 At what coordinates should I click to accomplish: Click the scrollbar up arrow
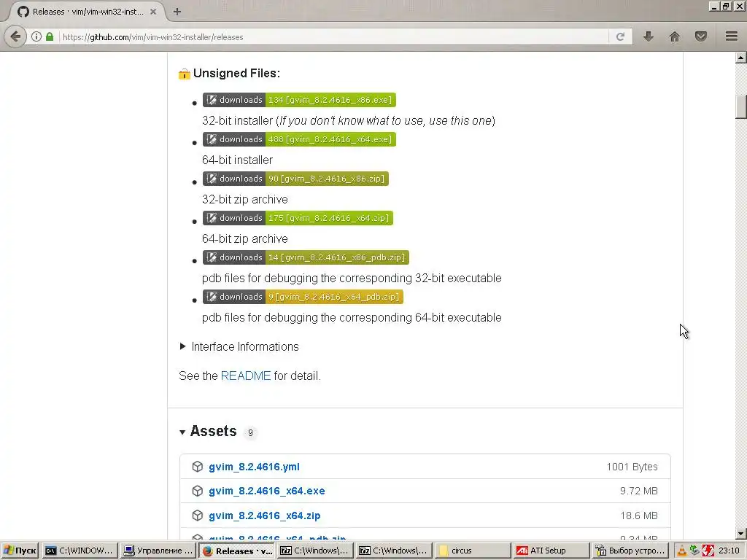tap(741, 58)
